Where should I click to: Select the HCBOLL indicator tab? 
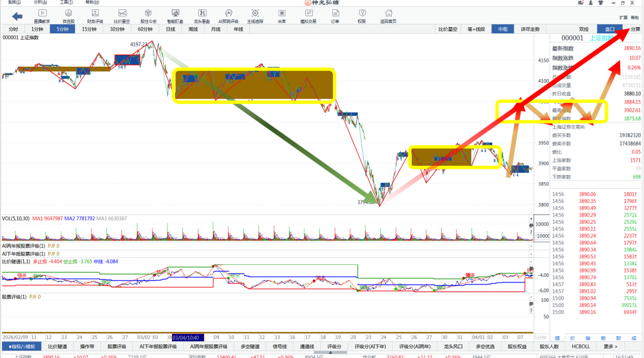point(581,347)
